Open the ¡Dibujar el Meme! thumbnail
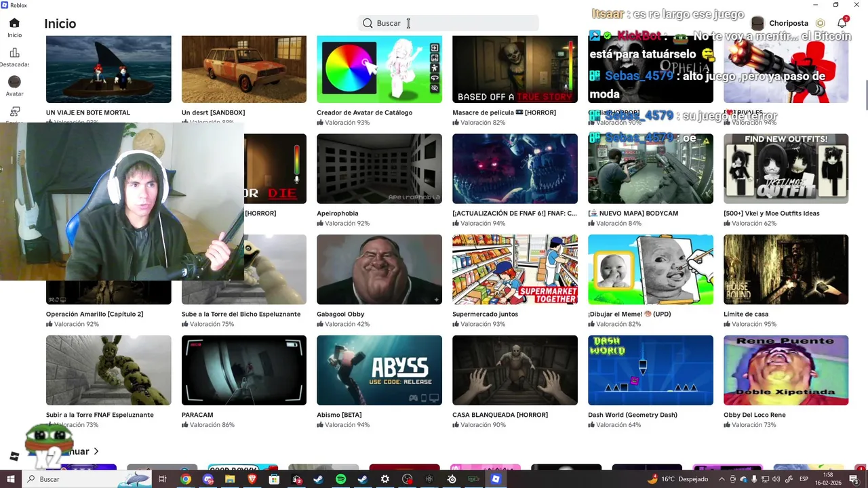The height and width of the screenshot is (488, 868). pos(650,270)
